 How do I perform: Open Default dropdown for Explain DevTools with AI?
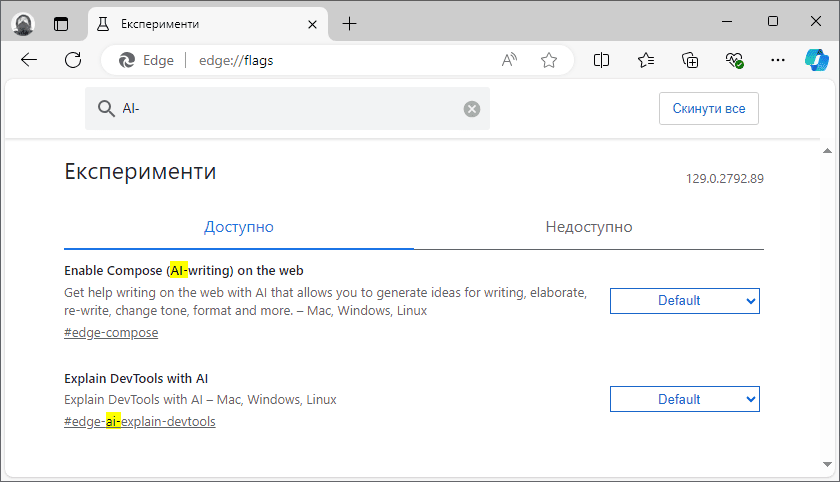coord(685,400)
